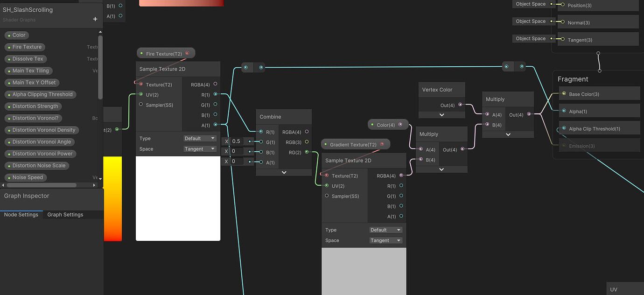Switch to the Graph Settings tab
The image size is (644, 295).
coord(65,214)
